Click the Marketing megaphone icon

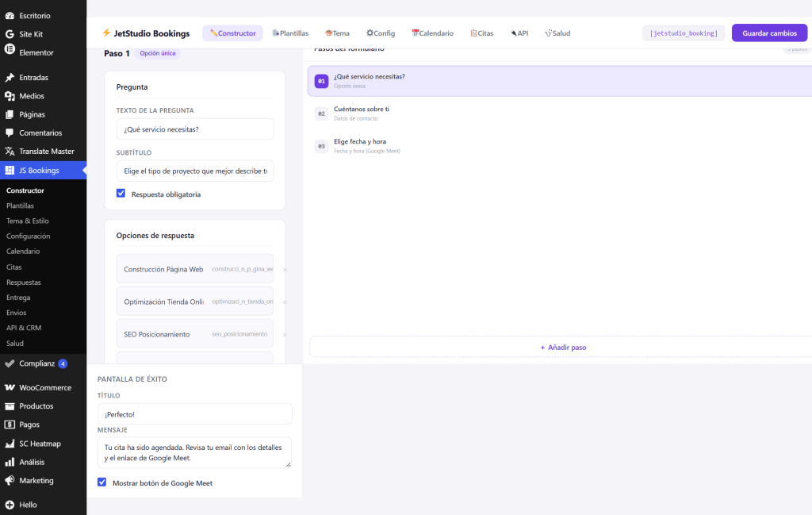(10, 481)
